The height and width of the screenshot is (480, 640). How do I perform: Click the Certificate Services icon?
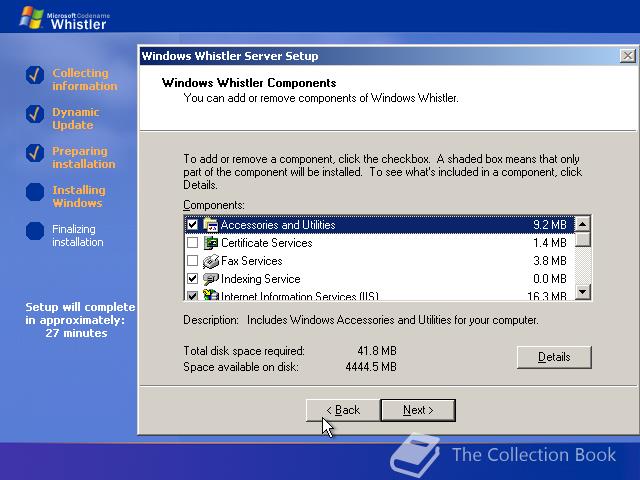coord(211,243)
